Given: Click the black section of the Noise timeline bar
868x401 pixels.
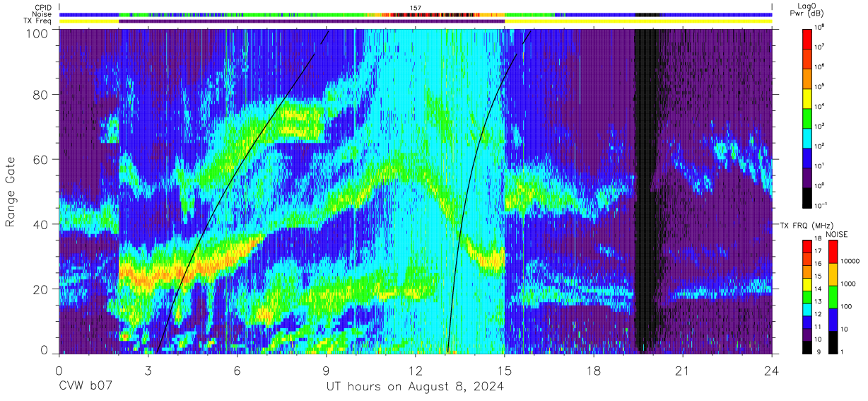Looking at the screenshot, I should click(x=647, y=14).
